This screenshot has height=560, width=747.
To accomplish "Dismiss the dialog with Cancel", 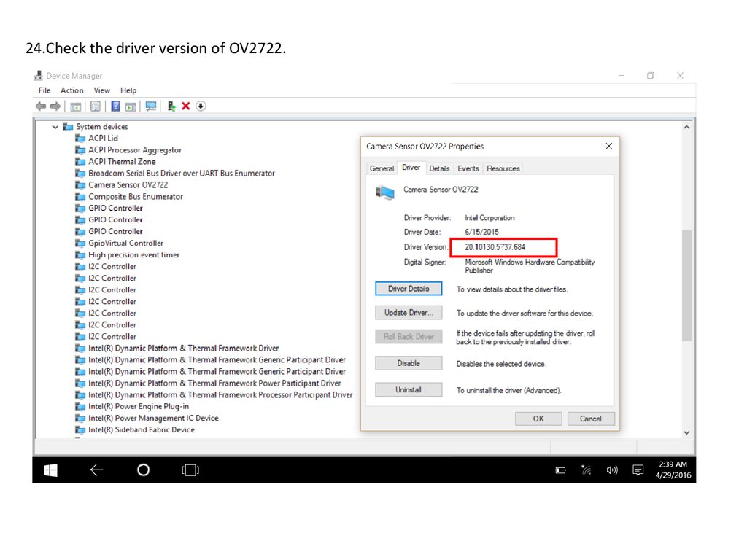I will pos(591,419).
